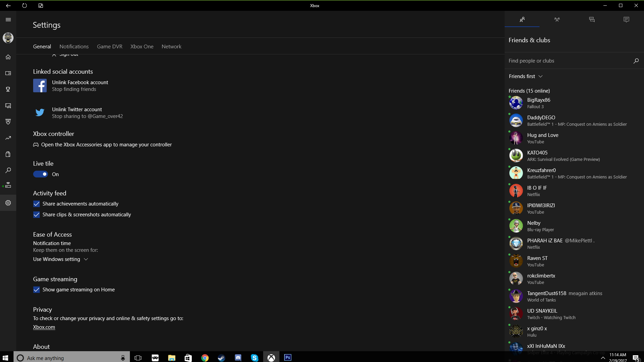Open the profile avatar in sidebar
644x362 pixels.
pos(8,38)
